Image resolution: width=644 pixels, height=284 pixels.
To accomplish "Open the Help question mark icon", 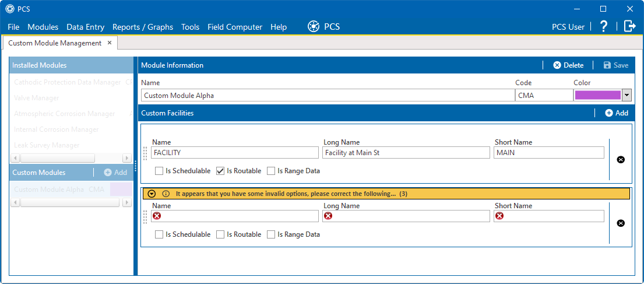I will (603, 26).
